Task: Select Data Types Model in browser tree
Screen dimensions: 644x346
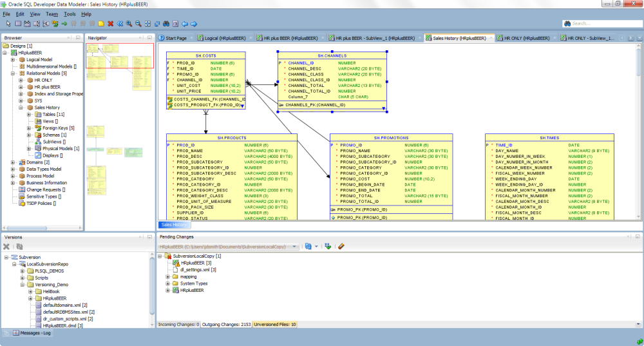Action: [44, 169]
